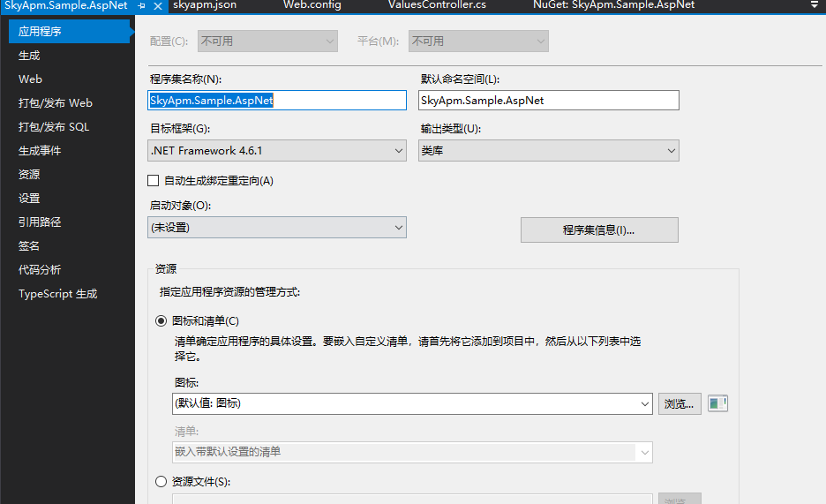Click the default namespace input field
This screenshot has width=826, height=504.
(x=548, y=100)
